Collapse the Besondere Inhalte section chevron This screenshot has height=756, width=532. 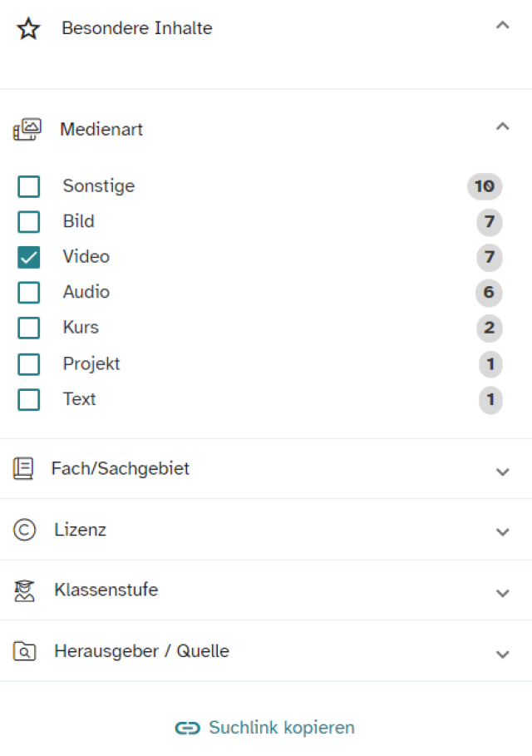(503, 25)
